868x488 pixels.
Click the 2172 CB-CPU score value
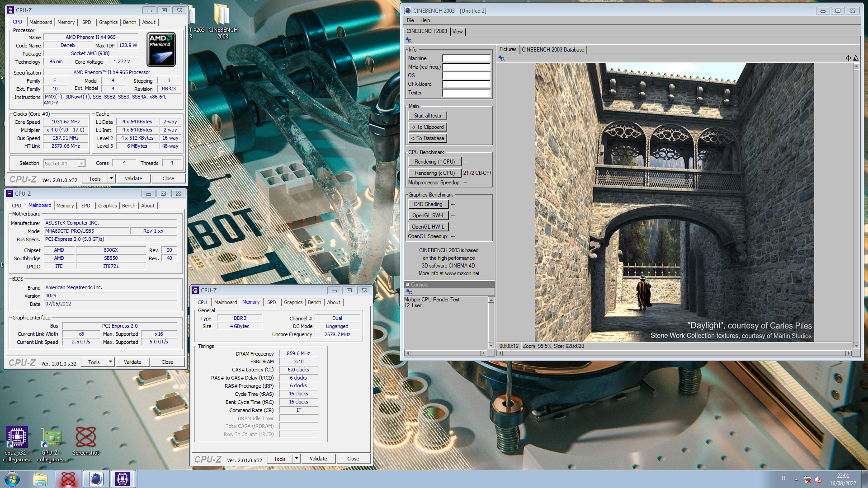476,173
